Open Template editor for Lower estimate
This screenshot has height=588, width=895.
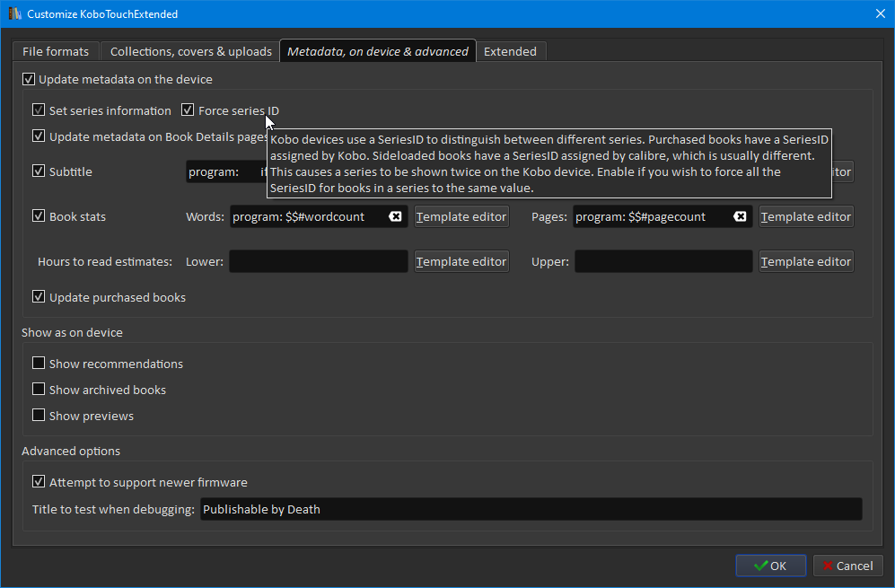click(461, 261)
